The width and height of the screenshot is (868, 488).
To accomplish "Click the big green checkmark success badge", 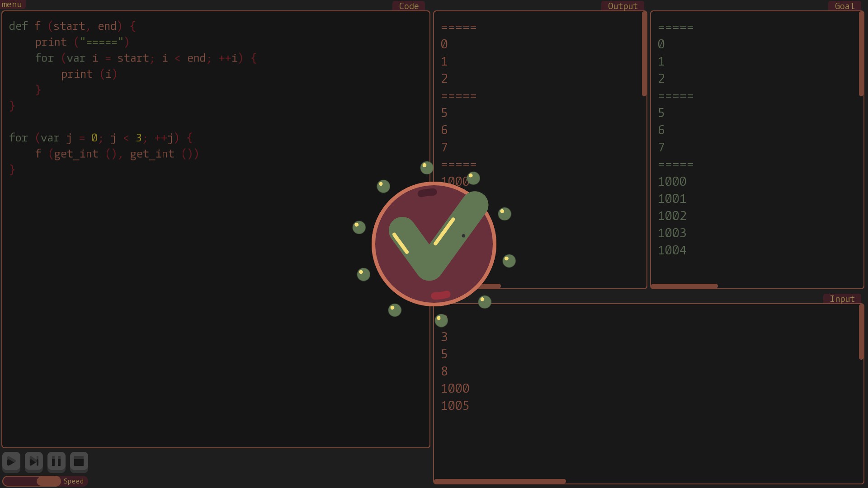I will tap(434, 244).
